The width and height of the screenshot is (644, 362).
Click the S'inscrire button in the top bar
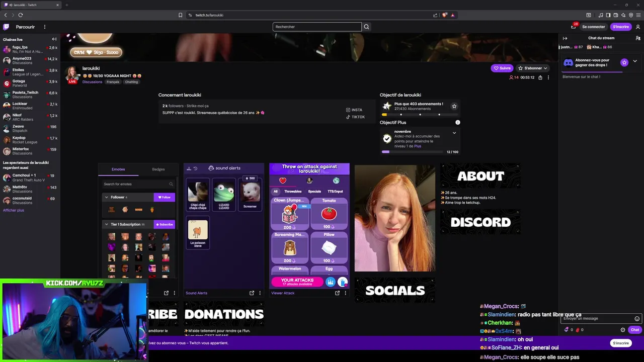tap(621, 27)
